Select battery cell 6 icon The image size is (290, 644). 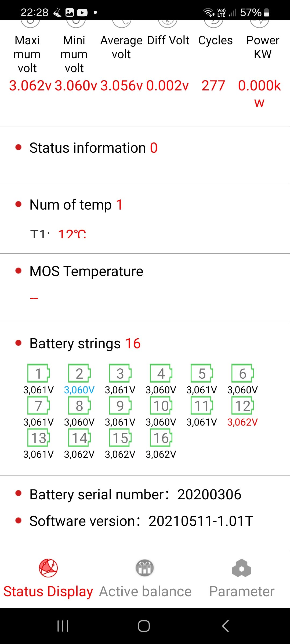coord(243,373)
